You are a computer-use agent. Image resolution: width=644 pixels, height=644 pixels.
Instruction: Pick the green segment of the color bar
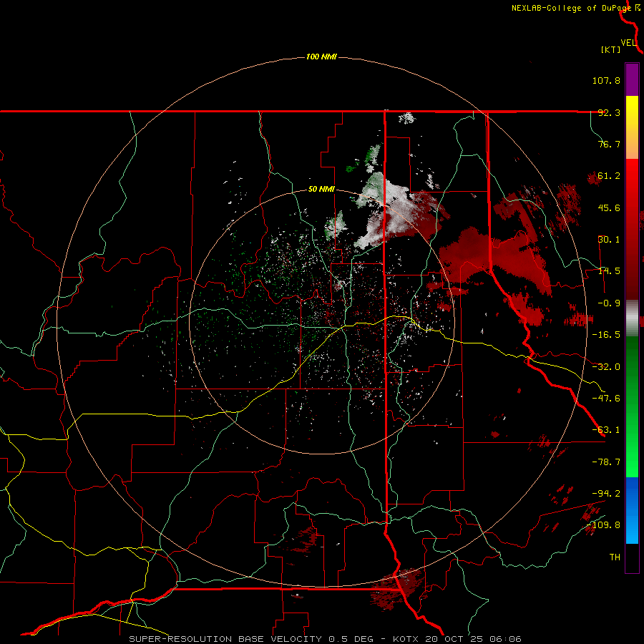tap(632, 406)
